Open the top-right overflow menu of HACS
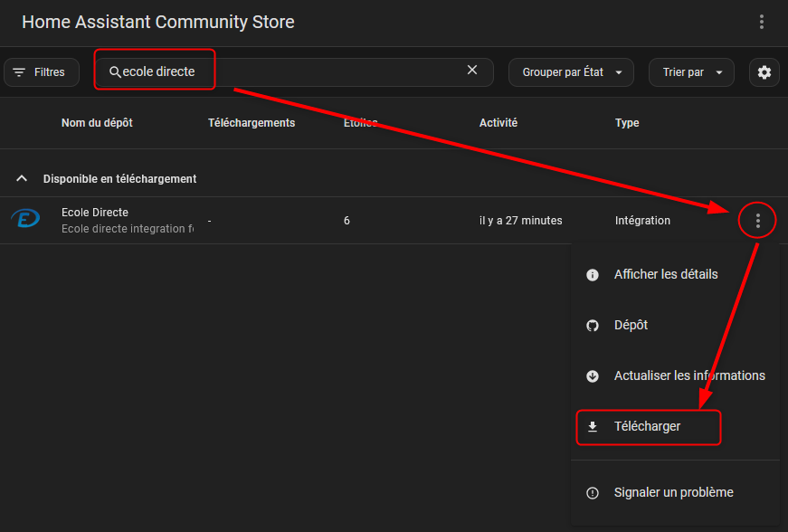This screenshot has height=532, width=788. (762, 22)
